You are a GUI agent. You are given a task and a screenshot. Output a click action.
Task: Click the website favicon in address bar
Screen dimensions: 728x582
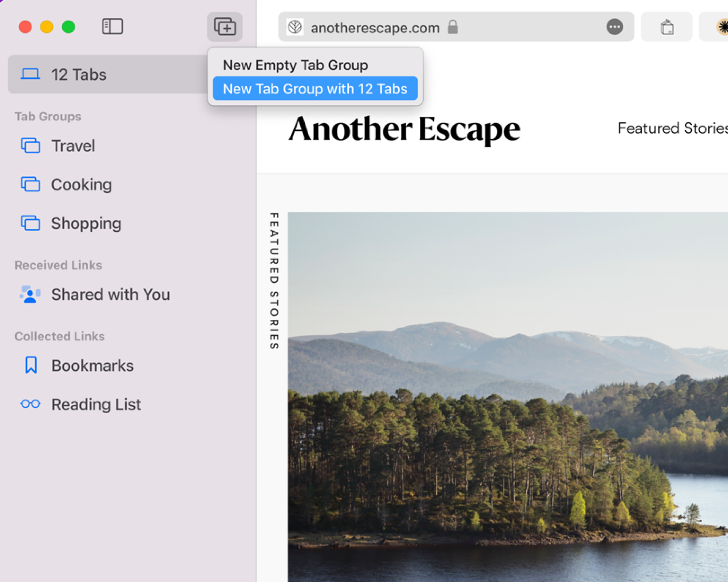click(x=295, y=27)
